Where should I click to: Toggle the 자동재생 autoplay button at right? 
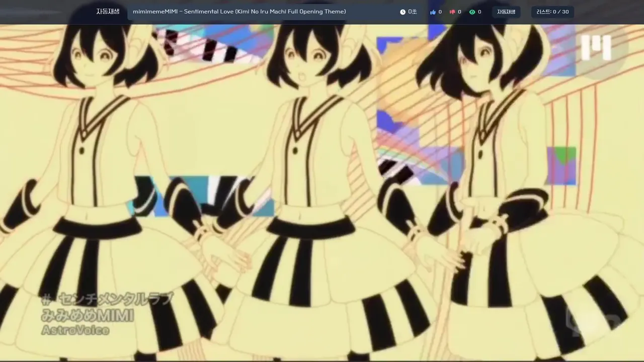click(506, 12)
